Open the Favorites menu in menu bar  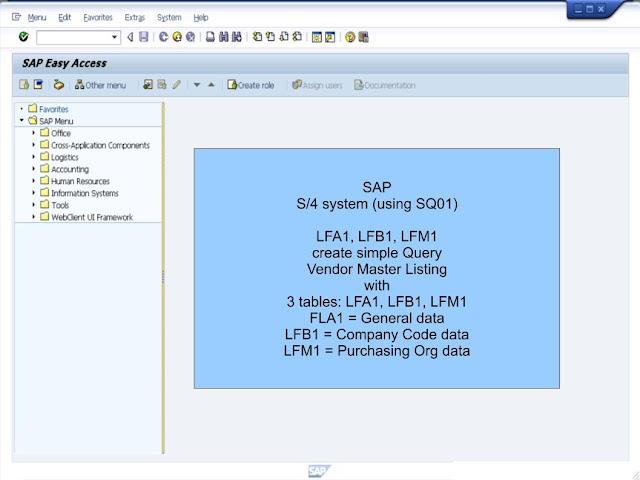(98, 18)
